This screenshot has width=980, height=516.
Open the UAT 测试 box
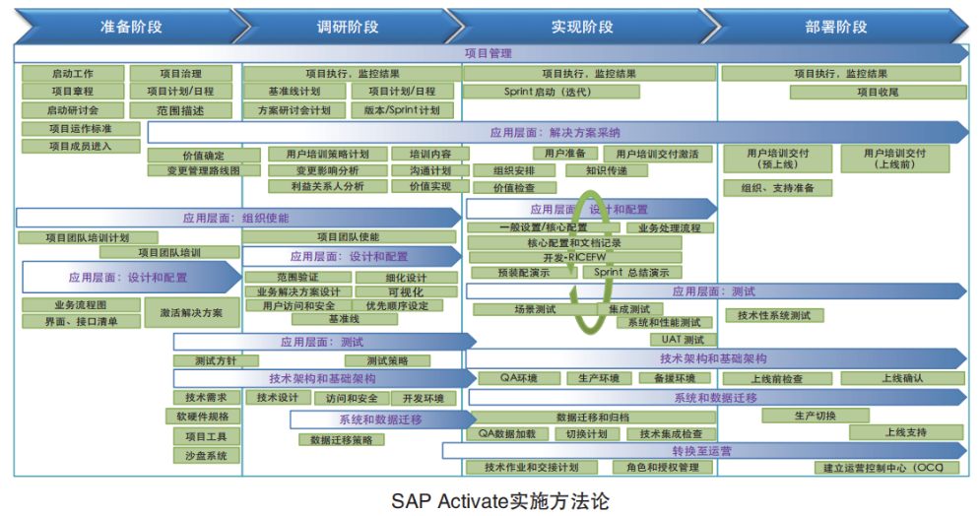[683, 340]
